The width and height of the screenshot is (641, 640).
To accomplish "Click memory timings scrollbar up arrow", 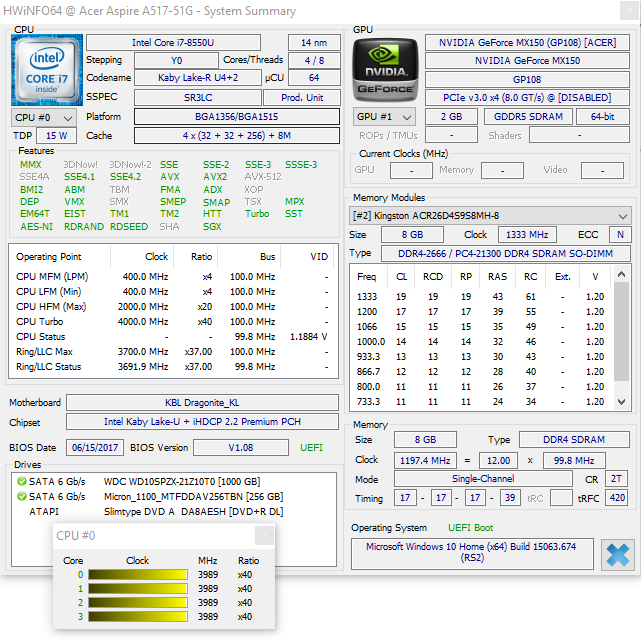I will (621, 274).
